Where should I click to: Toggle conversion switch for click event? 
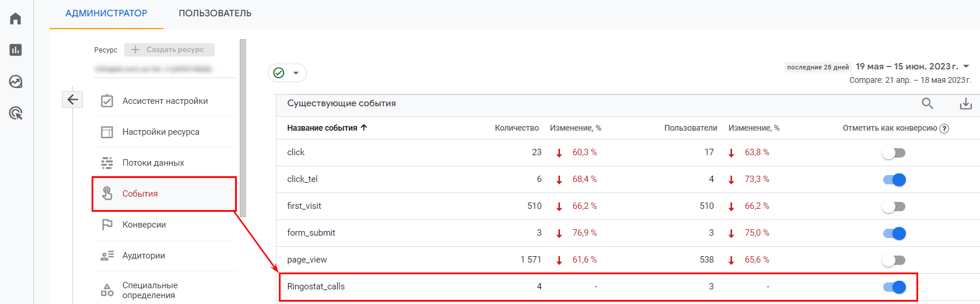click(894, 153)
